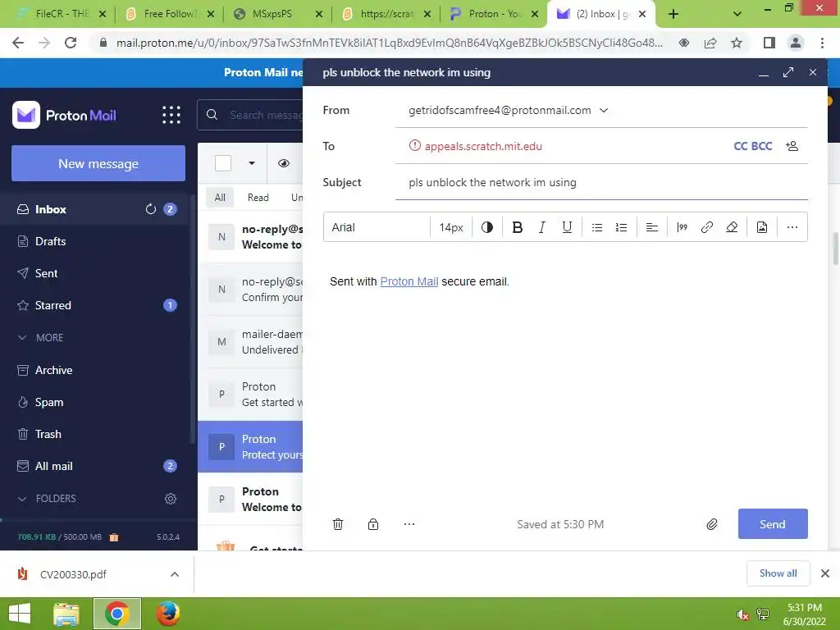The height and width of the screenshot is (630, 840).
Task: Open the Chrome tab search dropdown
Action: click(x=737, y=14)
